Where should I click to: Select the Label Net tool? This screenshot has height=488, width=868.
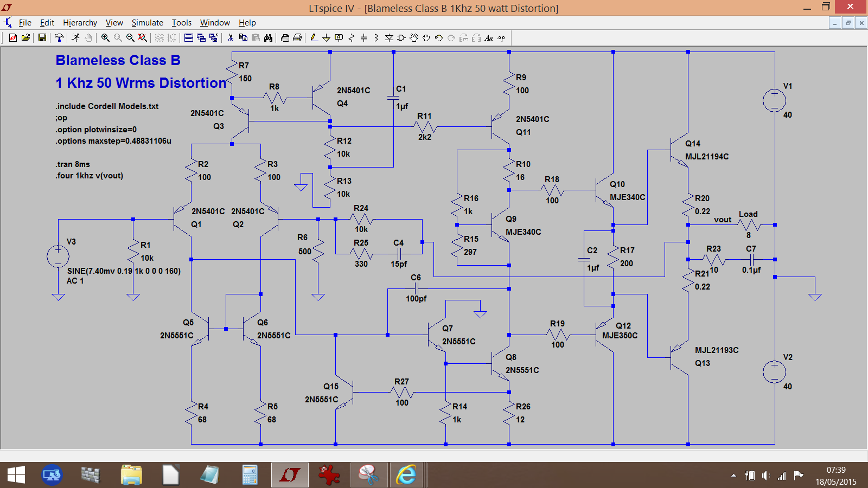click(x=339, y=38)
